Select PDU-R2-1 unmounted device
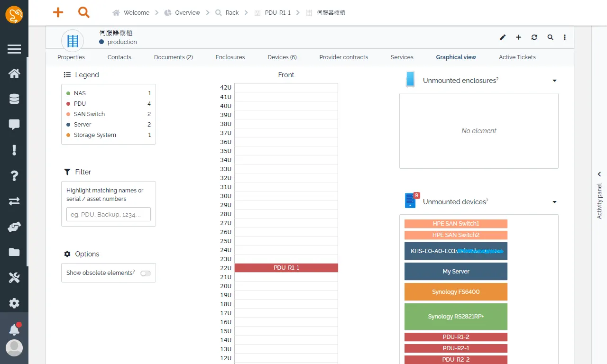Image resolution: width=607 pixels, height=364 pixels. pyautogui.click(x=456, y=348)
